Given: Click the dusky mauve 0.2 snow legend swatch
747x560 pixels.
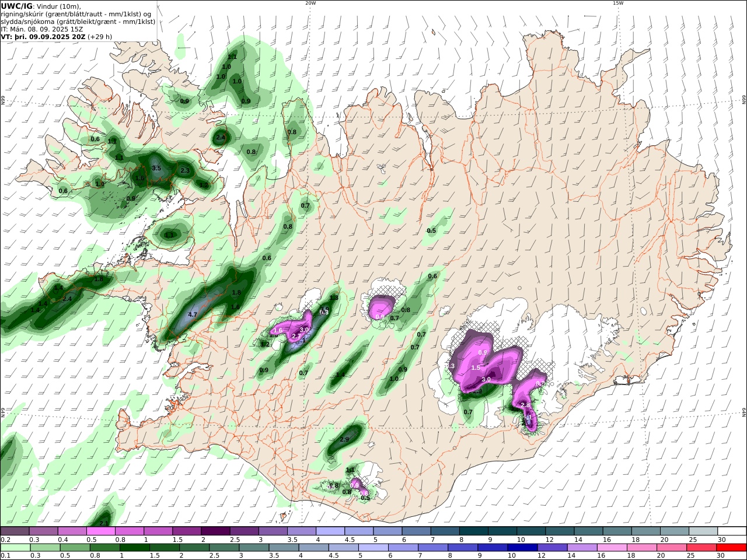Looking at the screenshot, I should click(x=15, y=531).
